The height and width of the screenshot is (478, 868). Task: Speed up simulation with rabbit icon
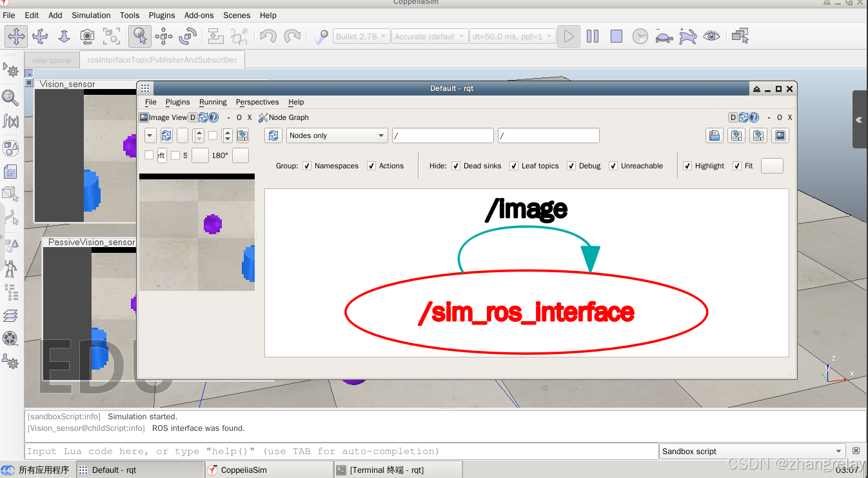(687, 36)
